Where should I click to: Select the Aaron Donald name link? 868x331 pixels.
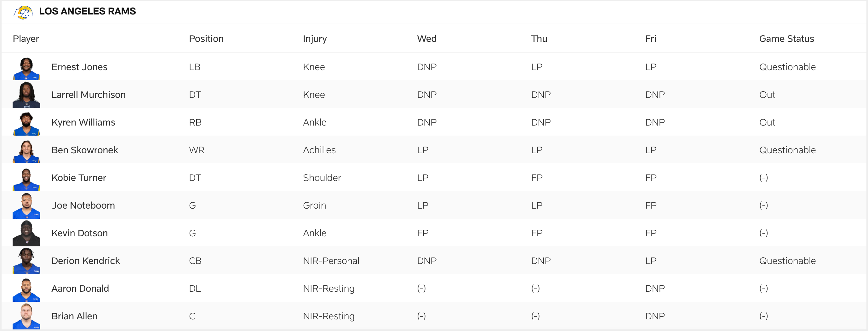tap(80, 289)
